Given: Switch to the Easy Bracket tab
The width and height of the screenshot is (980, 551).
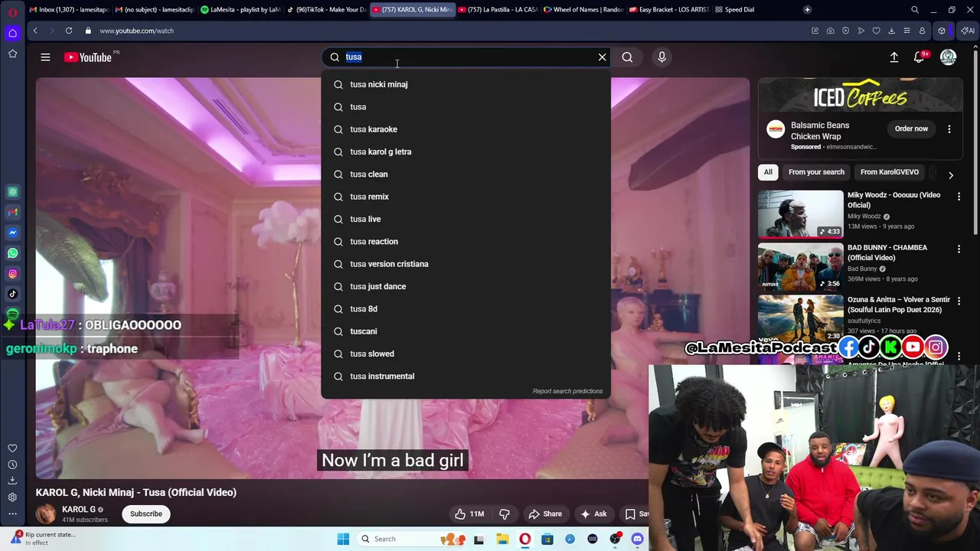Looking at the screenshot, I should 670,9.
